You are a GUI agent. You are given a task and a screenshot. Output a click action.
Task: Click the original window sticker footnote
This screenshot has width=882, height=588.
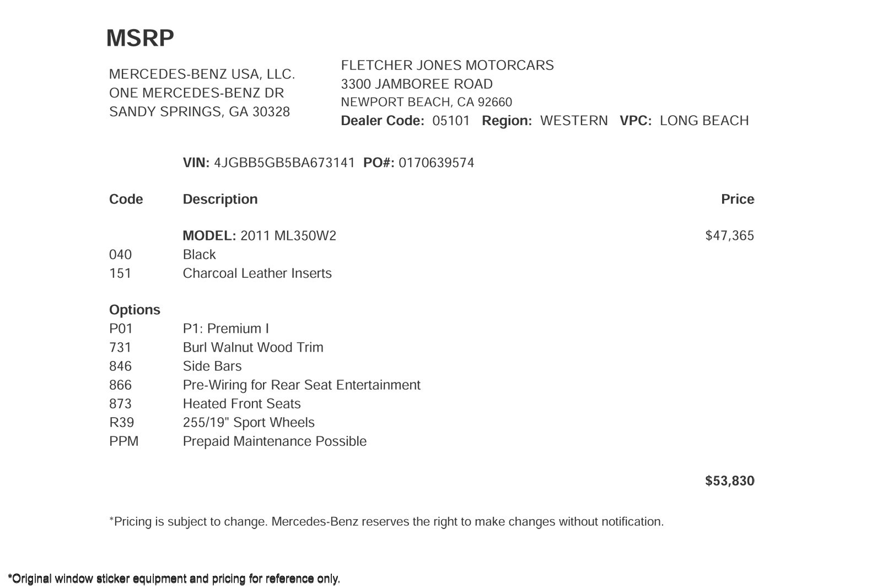pyautogui.click(x=174, y=579)
